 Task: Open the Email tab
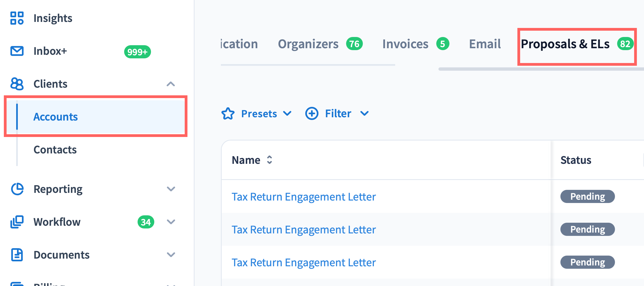coord(485,44)
